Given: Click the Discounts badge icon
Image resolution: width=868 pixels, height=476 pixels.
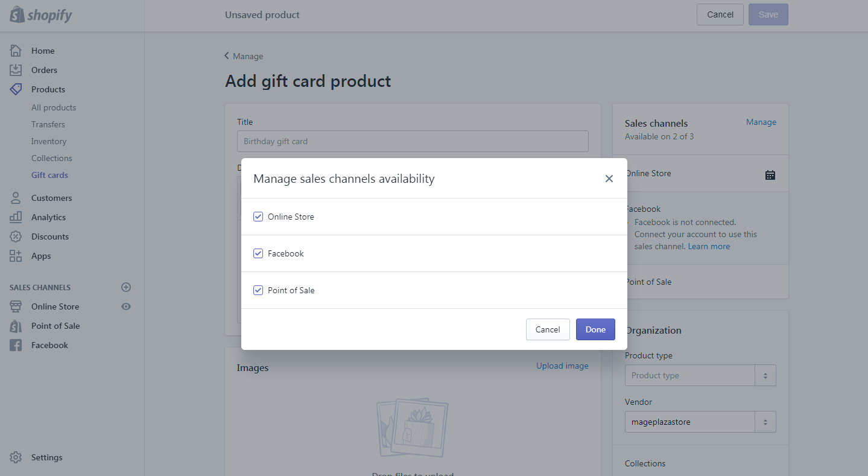Looking at the screenshot, I should coord(16,236).
